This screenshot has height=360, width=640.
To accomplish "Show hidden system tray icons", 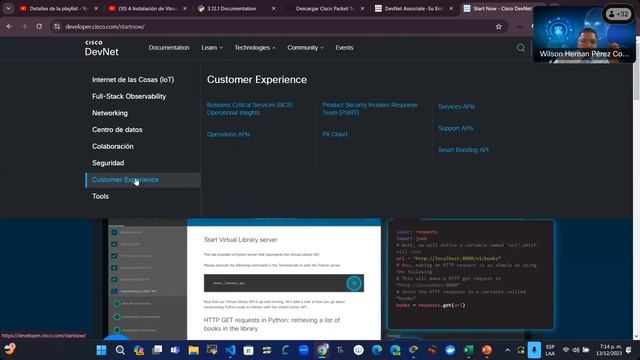I will [507, 350].
